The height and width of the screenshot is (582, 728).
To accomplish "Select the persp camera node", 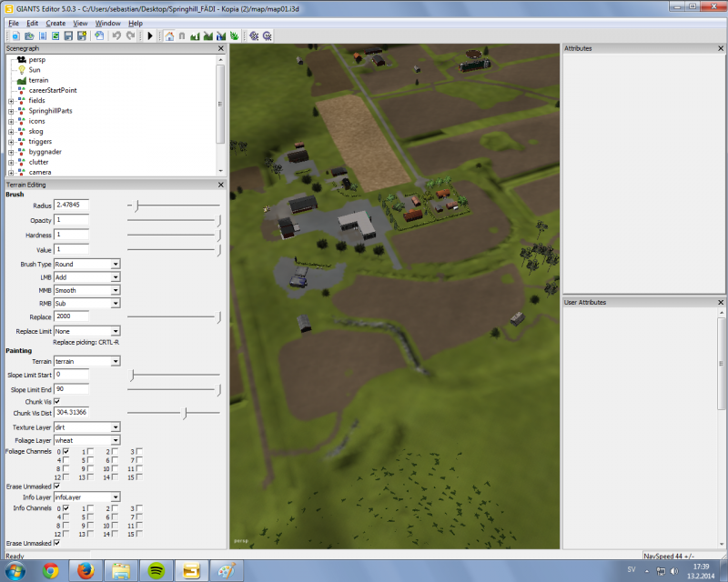I will point(37,59).
